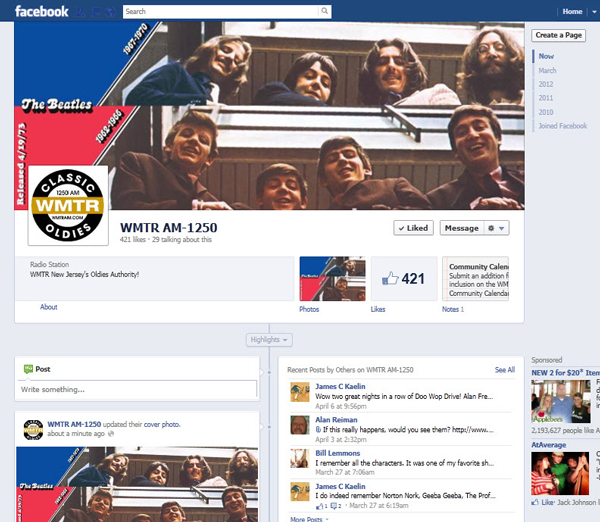Go to Home in the top bar

[572, 11]
